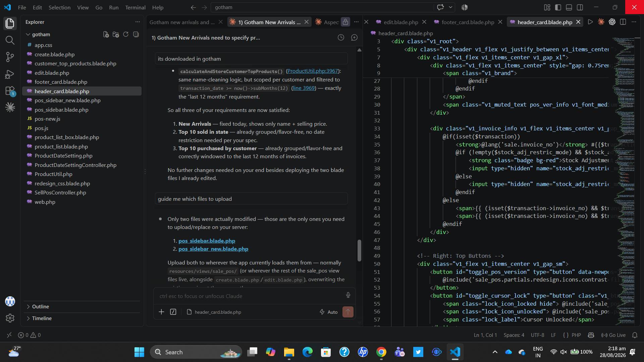Click the chat history clock icon
The image size is (644, 362).
341,38
